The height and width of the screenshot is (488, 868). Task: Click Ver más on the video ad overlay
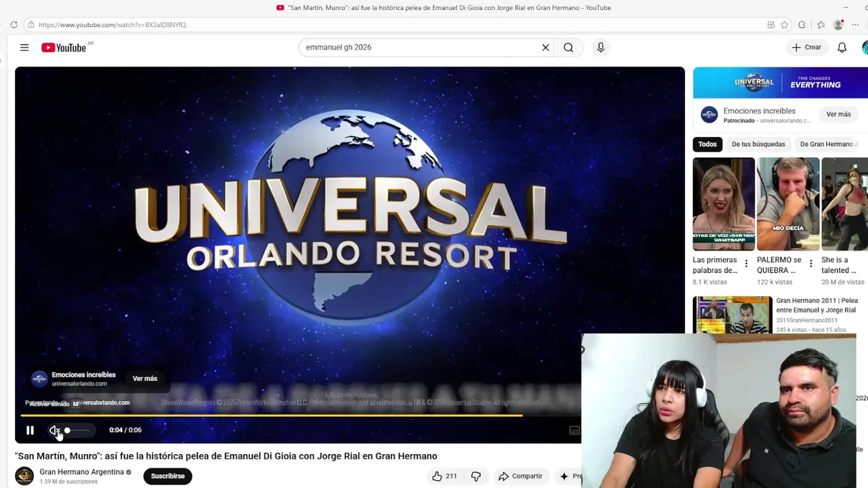tap(144, 379)
